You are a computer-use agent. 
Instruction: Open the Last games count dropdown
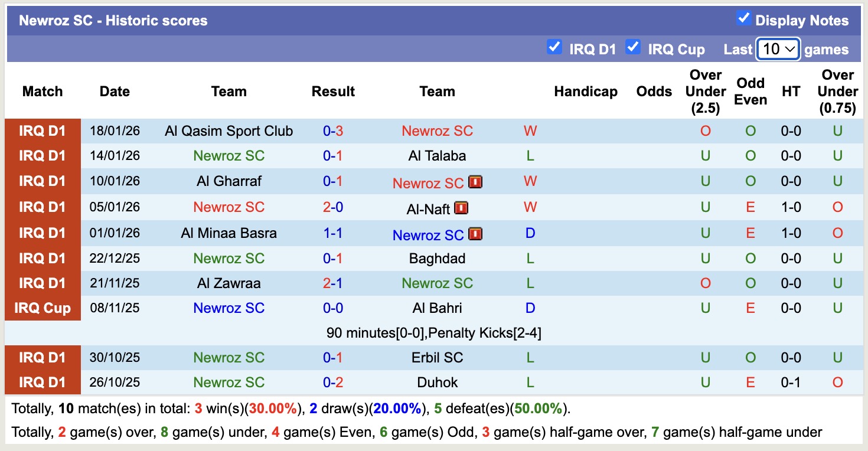tap(778, 49)
